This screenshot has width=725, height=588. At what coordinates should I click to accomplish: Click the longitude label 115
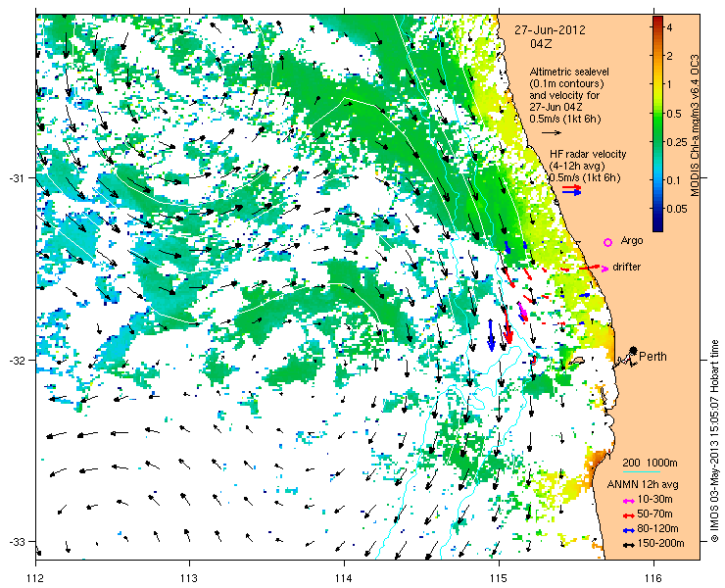(x=499, y=578)
